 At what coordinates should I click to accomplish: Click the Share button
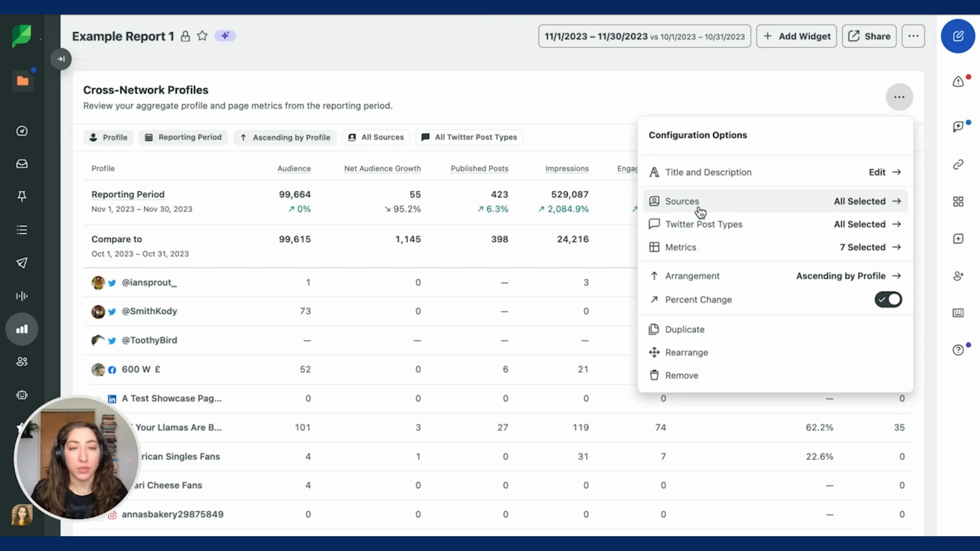pyautogui.click(x=869, y=36)
